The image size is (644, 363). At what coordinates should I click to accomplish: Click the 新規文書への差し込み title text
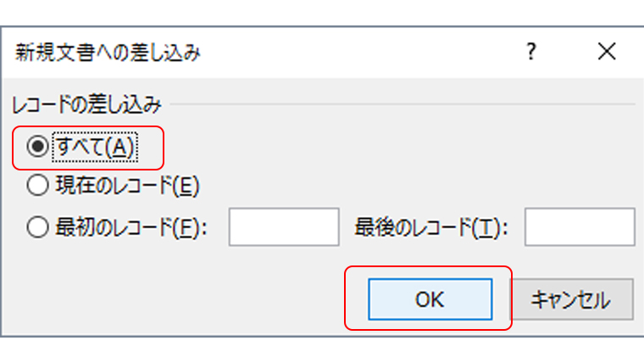pos(108,53)
